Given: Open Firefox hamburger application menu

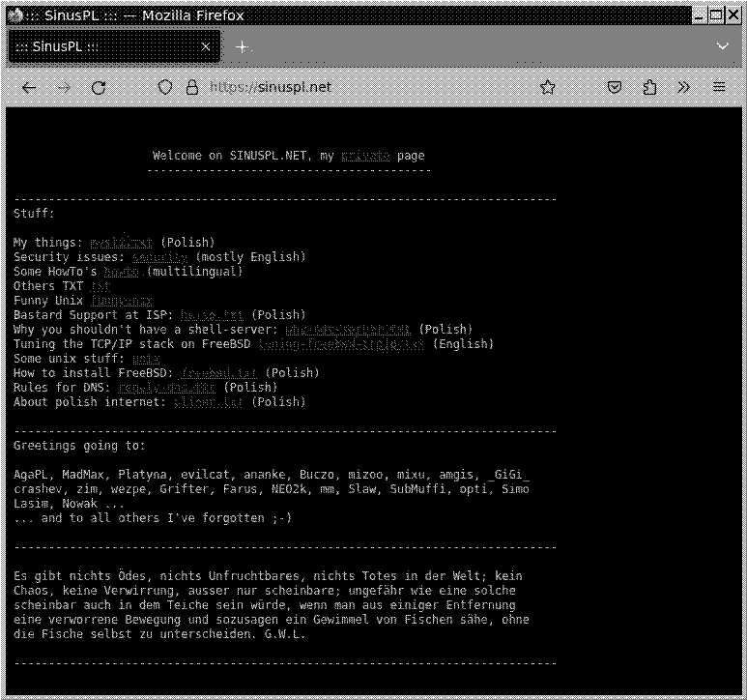Looking at the screenshot, I should tap(719, 87).
